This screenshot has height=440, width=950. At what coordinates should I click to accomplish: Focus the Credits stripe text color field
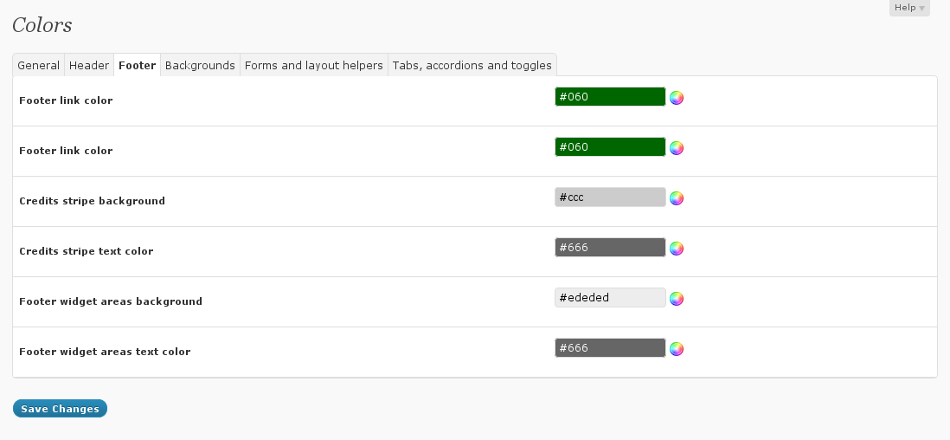[x=610, y=247]
